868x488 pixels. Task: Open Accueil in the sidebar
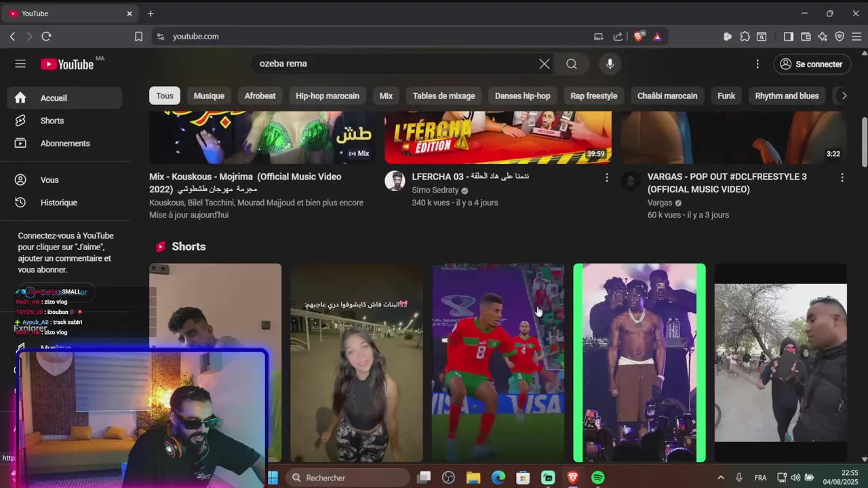pos(65,98)
